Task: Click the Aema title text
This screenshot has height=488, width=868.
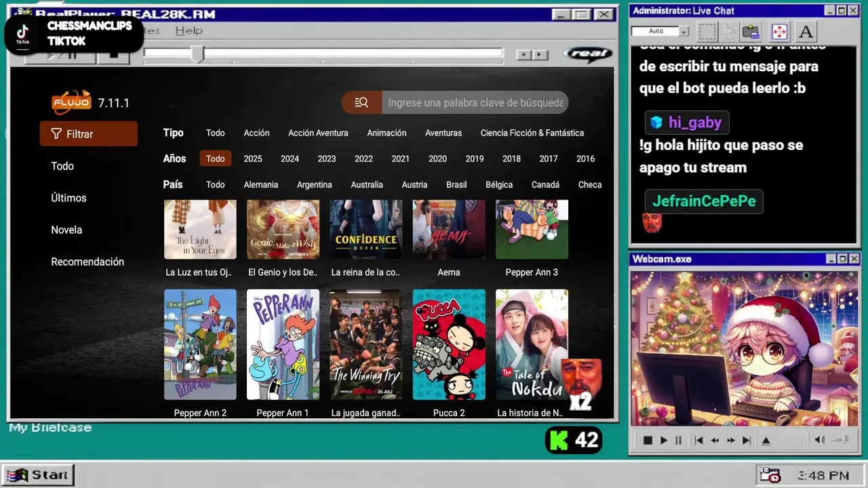Action: 449,272
